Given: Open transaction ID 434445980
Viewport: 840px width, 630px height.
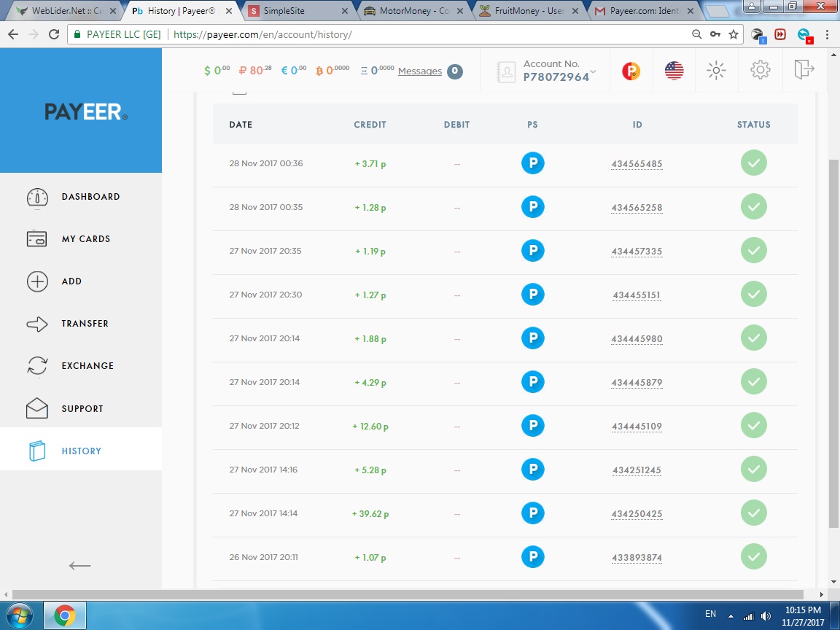Looking at the screenshot, I should tap(637, 339).
